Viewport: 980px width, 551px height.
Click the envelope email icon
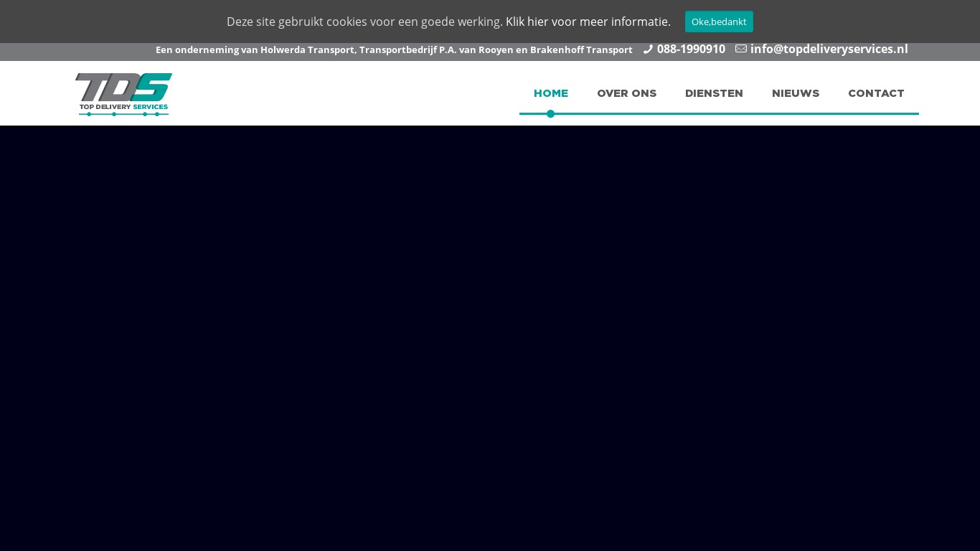741,49
